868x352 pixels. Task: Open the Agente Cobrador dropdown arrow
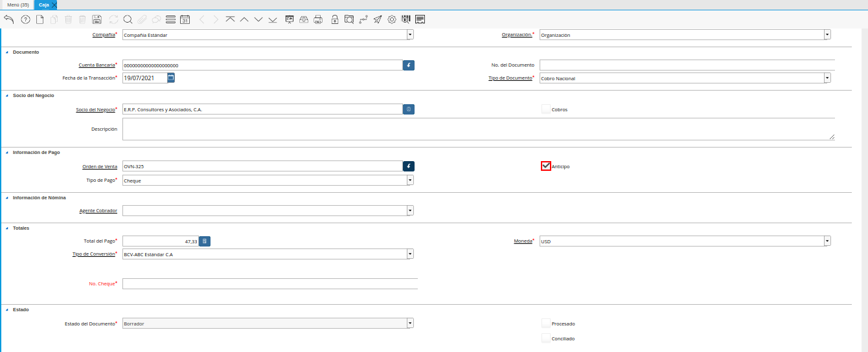410,210
